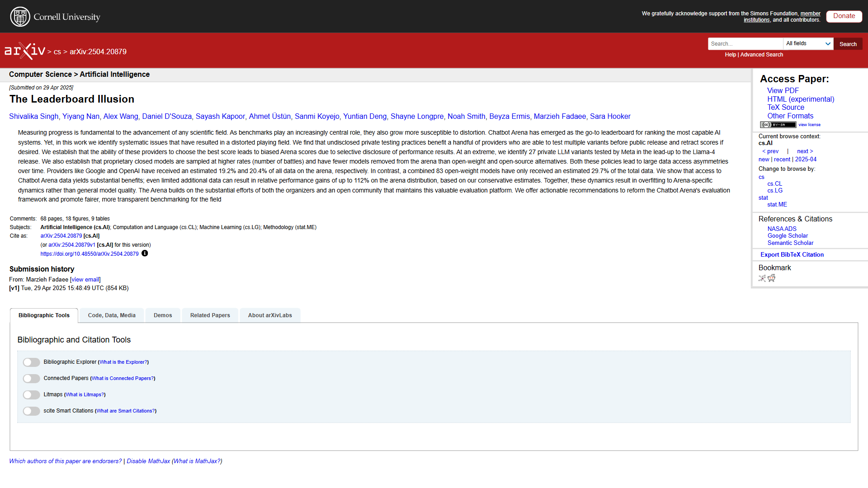The height and width of the screenshot is (488, 868).
Task: Switch to Code, Data, Media tab
Action: (112, 315)
